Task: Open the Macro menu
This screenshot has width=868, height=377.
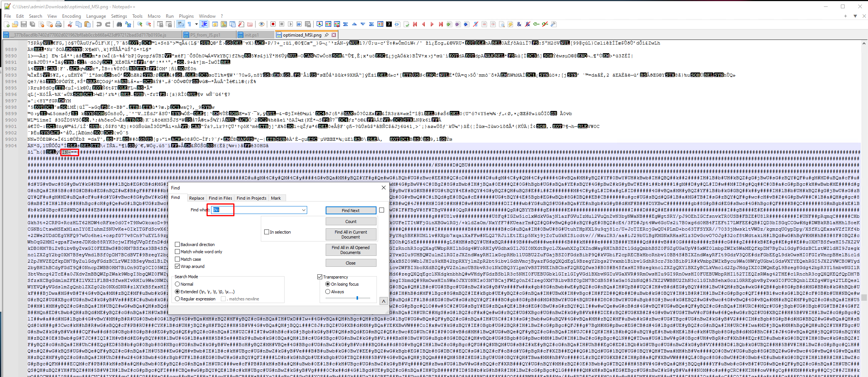Action: (x=154, y=16)
